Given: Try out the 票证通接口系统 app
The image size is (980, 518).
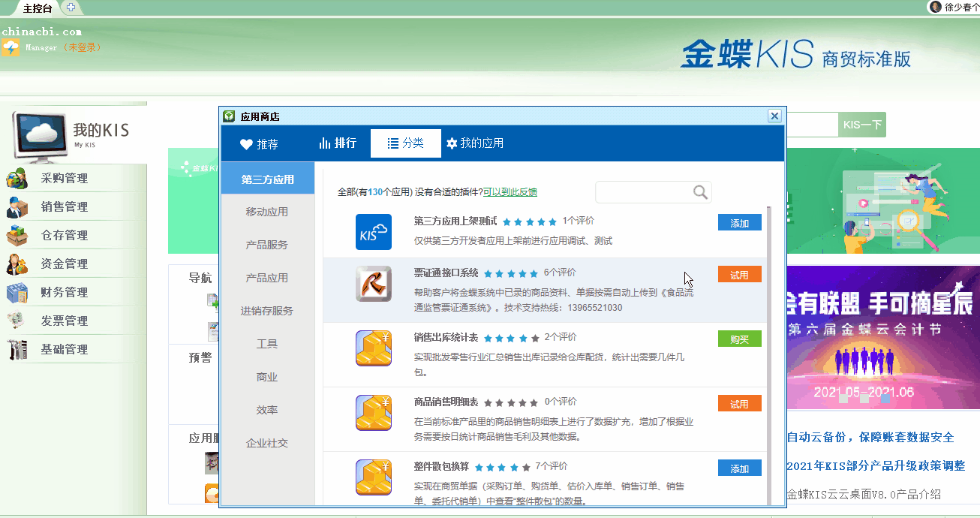Looking at the screenshot, I should 740,275.
